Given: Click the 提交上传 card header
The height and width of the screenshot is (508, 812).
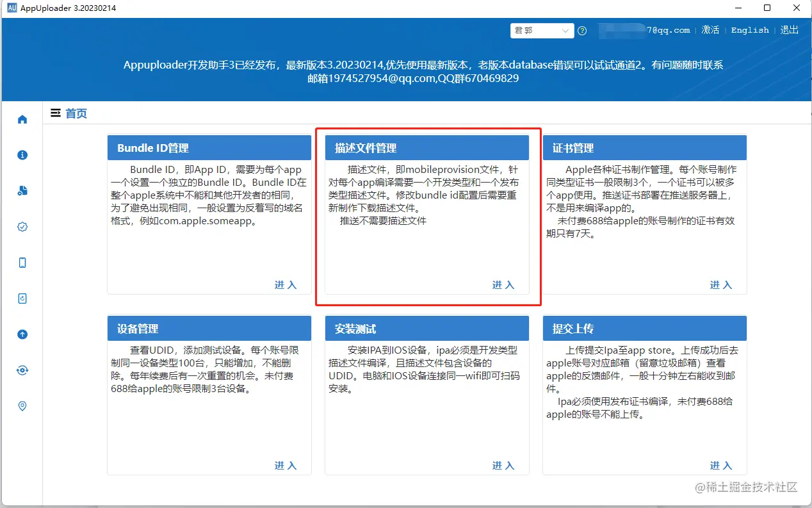Looking at the screenshot, I should pyautogui.click(x=645, y=329).
